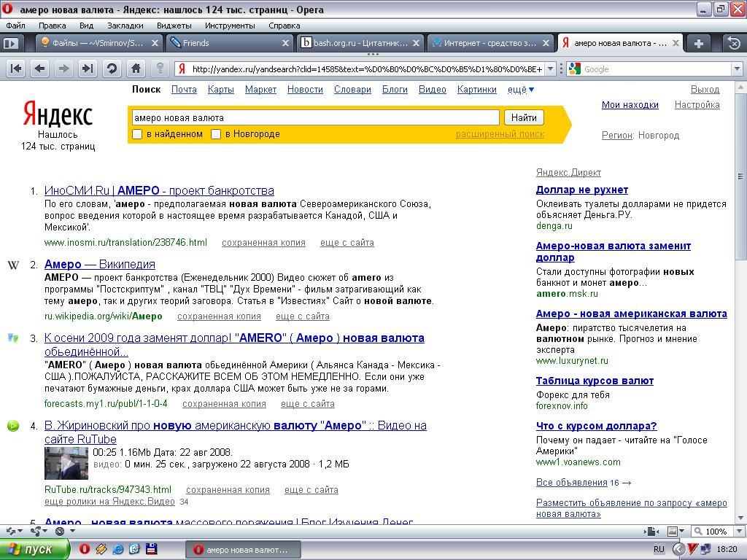Click the Yandex favicon in address bar
The width and height of the screenshot is (747, 560).
tap(182, 69)
